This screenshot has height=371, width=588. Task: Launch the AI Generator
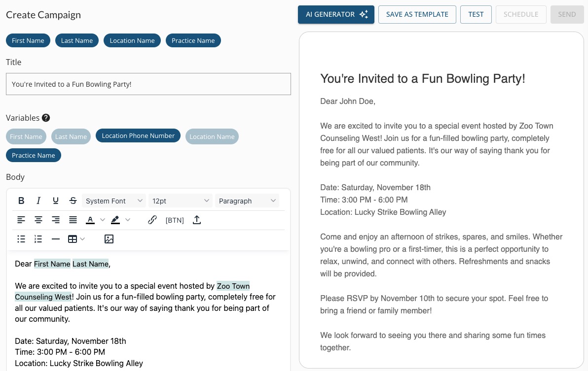(x=336, y=14)
